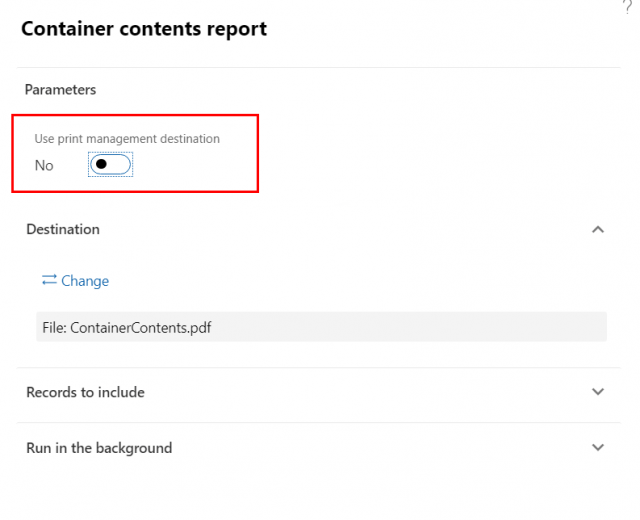Click the black knob of the toggle
The height and width of the screenshot is (520, 640).
[x=101, y=164]
